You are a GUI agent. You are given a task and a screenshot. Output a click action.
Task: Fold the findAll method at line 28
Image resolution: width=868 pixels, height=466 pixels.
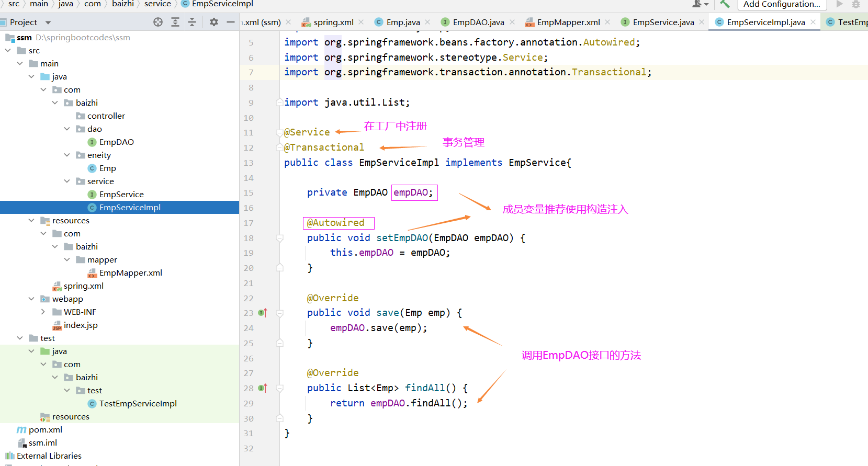(280, 389)
